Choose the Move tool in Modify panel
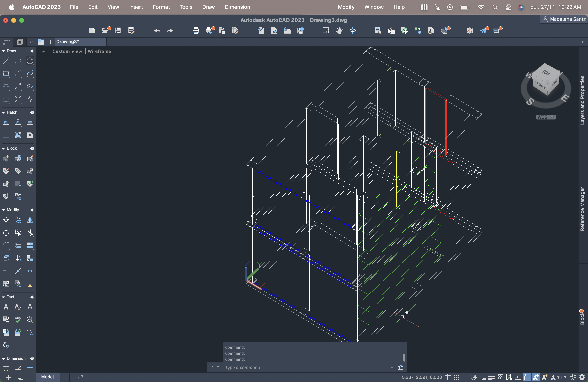The width and height of the screenshot is (588, 382). tap(6, 220)
